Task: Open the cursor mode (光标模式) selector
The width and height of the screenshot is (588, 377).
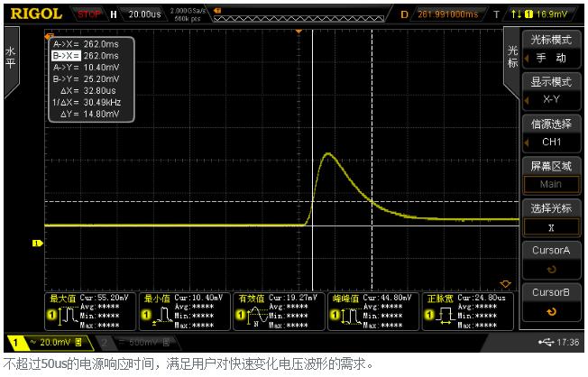Action: coord(550,49)
